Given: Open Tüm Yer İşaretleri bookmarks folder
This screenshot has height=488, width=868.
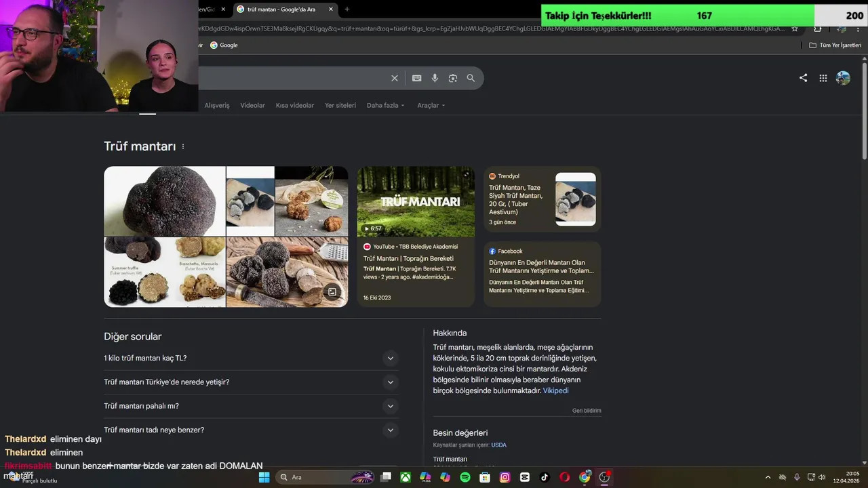Looking at the screenshot, I should click(x=835, y=45).
